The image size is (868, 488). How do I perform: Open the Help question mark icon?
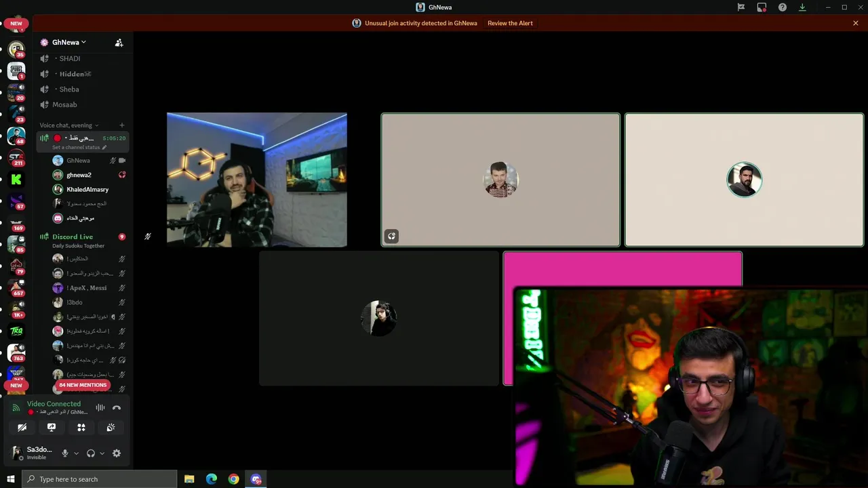click(x=783, y=7)
